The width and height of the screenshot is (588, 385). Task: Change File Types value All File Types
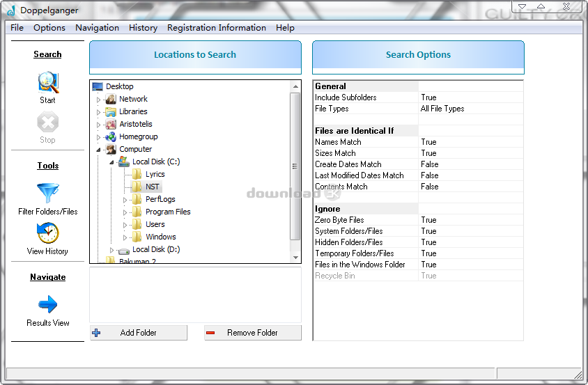point(471,109)
